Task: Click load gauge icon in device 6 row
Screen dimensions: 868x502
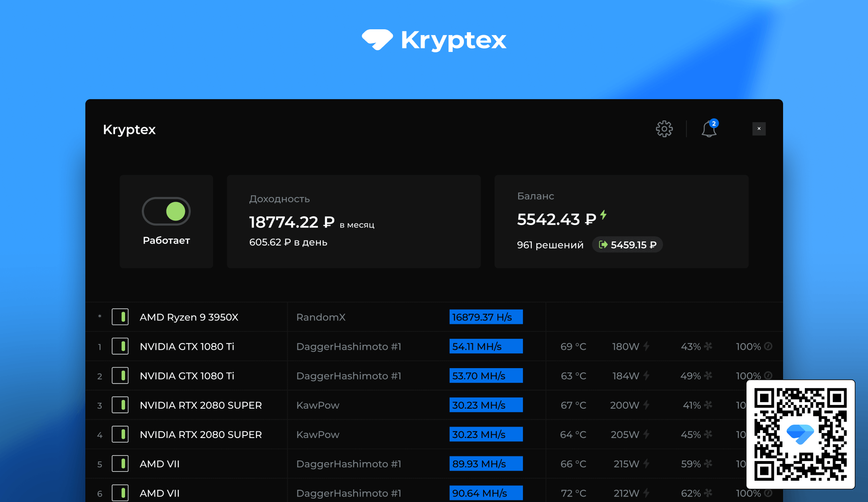Action: [768, 493]
